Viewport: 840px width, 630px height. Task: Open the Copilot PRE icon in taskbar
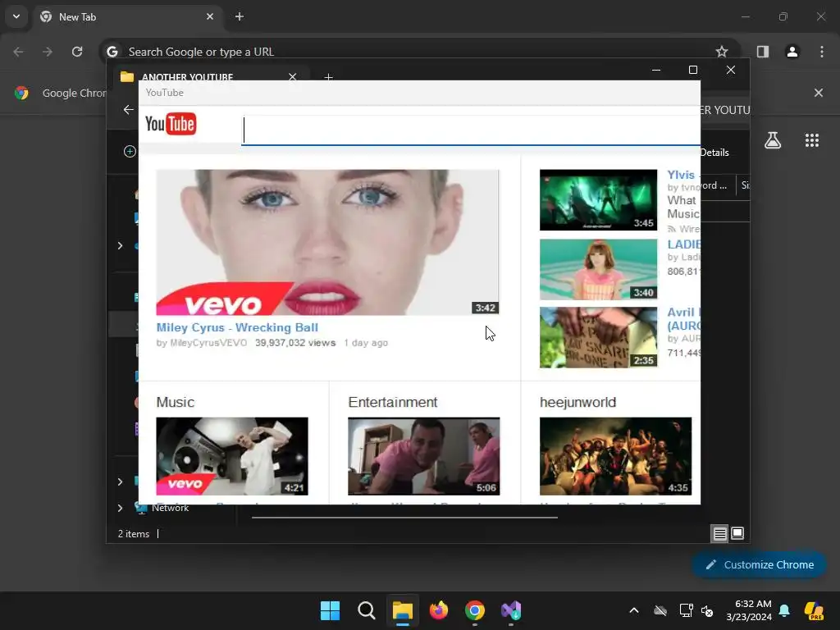pyautogui.click(x=814, y=610)
